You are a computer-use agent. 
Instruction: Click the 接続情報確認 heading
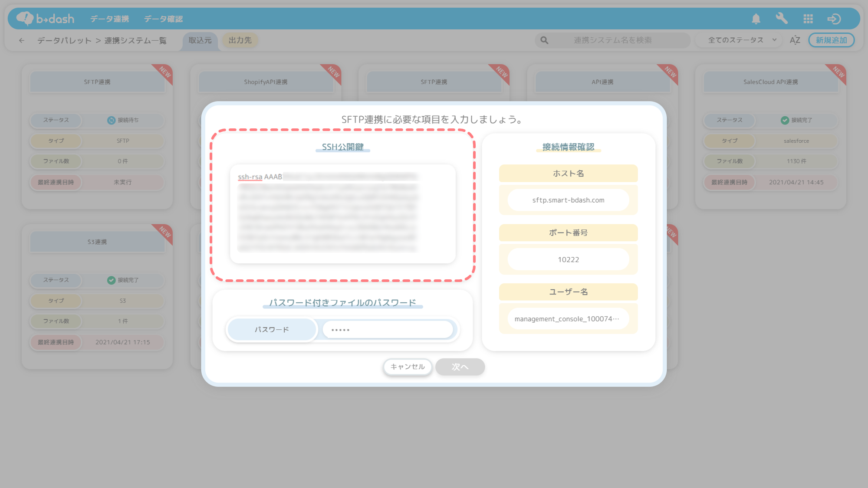(569, 147)
